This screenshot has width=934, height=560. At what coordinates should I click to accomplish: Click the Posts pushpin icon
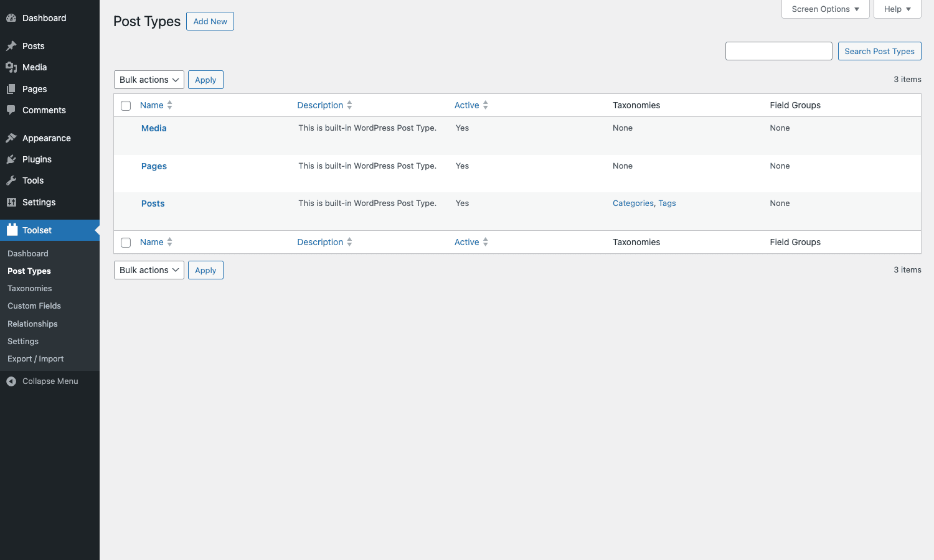point(11,46)
